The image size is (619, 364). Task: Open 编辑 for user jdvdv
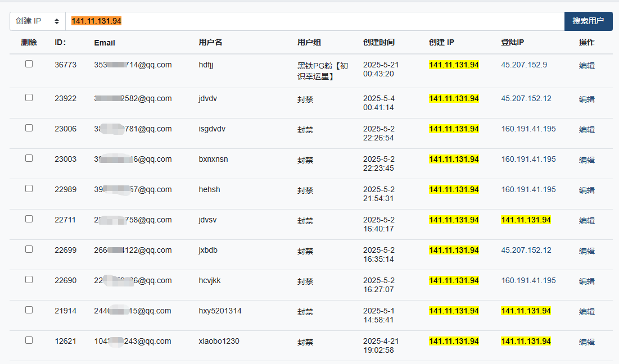tap(586, 99)
